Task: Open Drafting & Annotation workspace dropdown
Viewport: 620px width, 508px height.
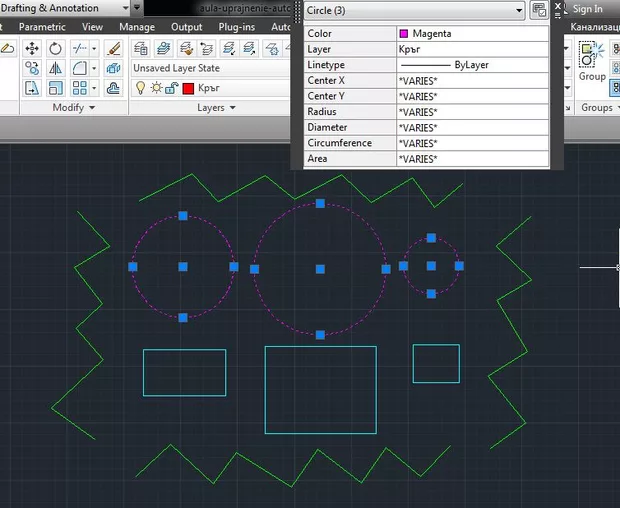Action: [65, 8]
